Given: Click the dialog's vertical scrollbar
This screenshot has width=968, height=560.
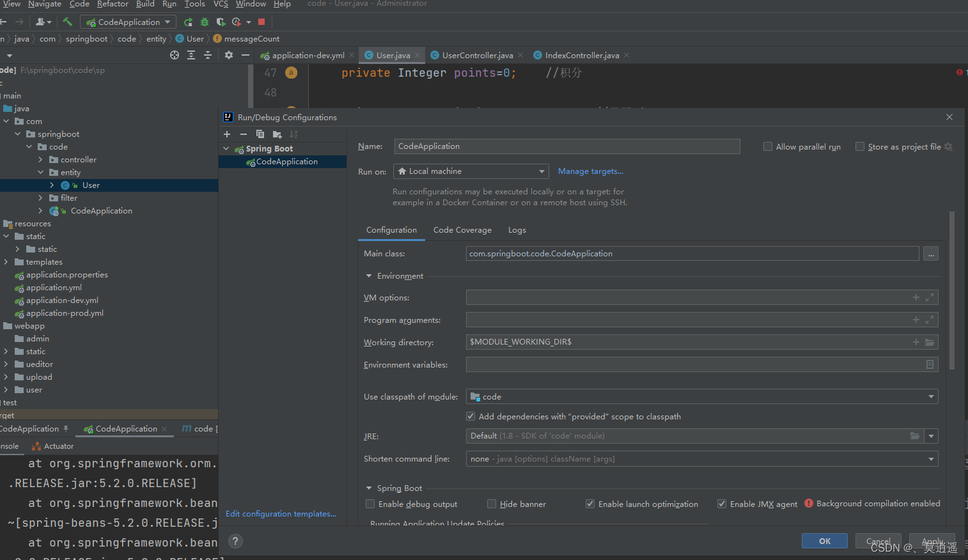Looking at the screenshot, I should [951, 291].
